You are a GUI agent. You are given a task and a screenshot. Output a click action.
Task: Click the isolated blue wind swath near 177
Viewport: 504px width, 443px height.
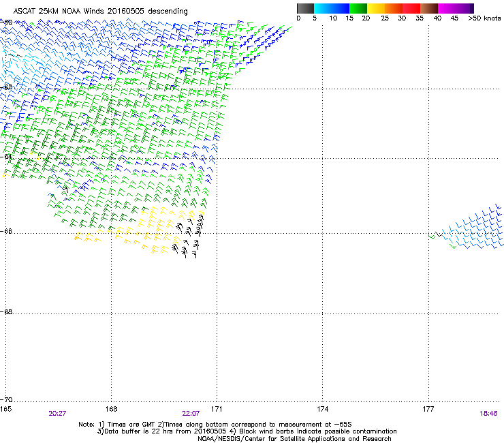tap(466, 227)
